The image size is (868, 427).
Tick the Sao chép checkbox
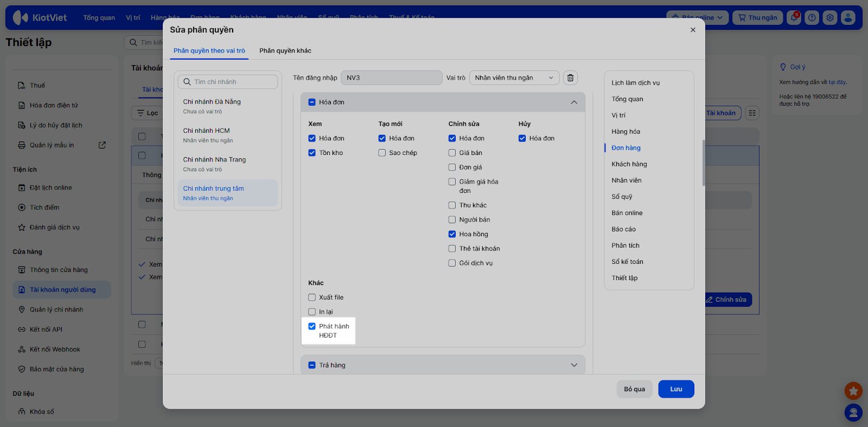tap(382, 153)
